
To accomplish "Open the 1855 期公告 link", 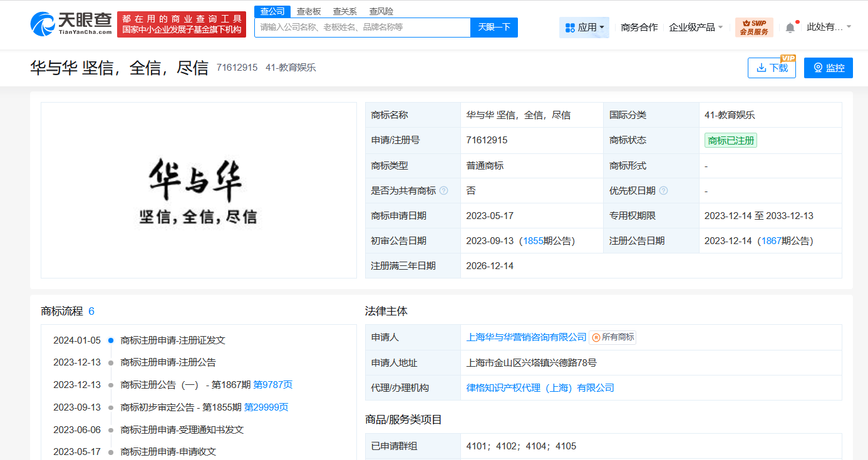I will [534, 240].
